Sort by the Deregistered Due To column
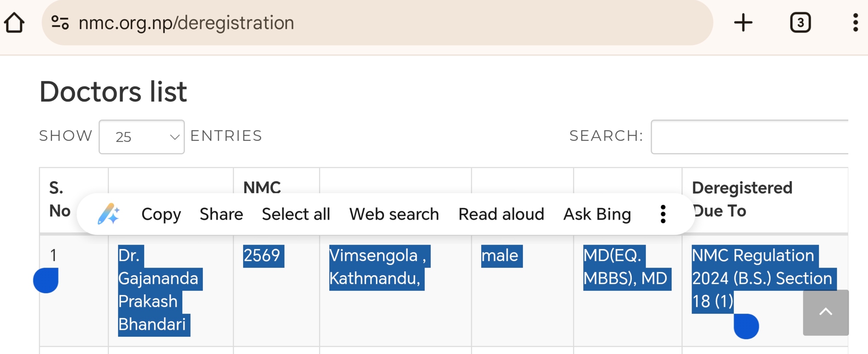 [x=742, y=187]
